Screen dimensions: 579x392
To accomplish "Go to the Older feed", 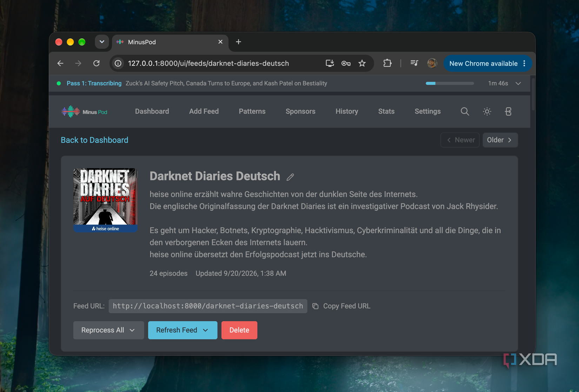I will pyautogui.click(x=500, y=140).
